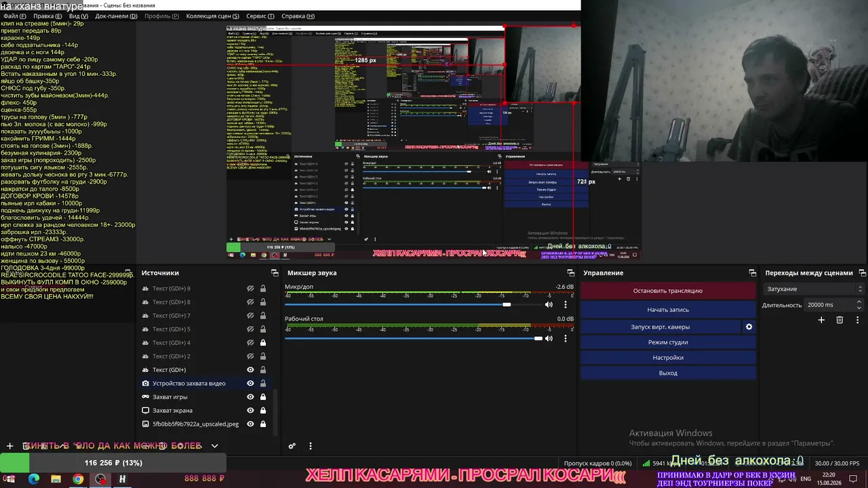Open Microsoft Edge from the taskbar
868x488 pixels.
point(34,479)
